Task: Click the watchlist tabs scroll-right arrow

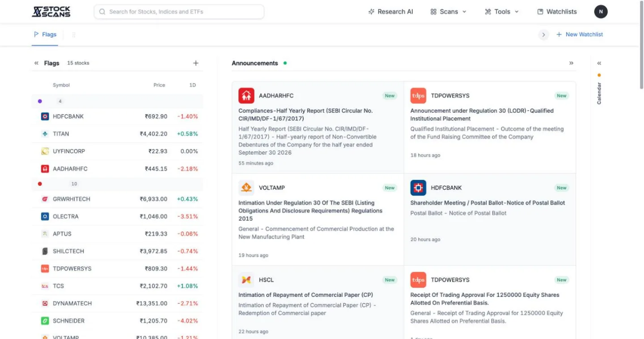Action: pos(543,34)
